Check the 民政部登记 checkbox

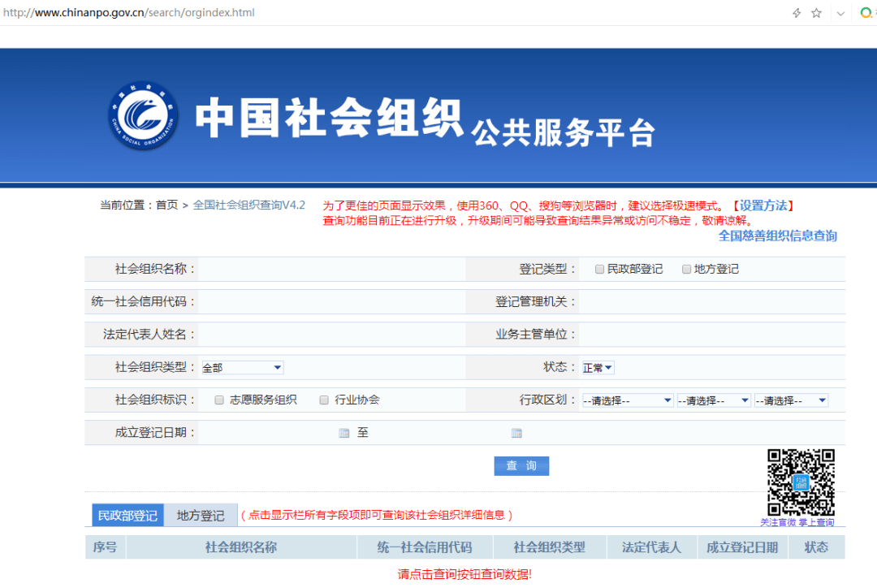(x=599, y=270)
